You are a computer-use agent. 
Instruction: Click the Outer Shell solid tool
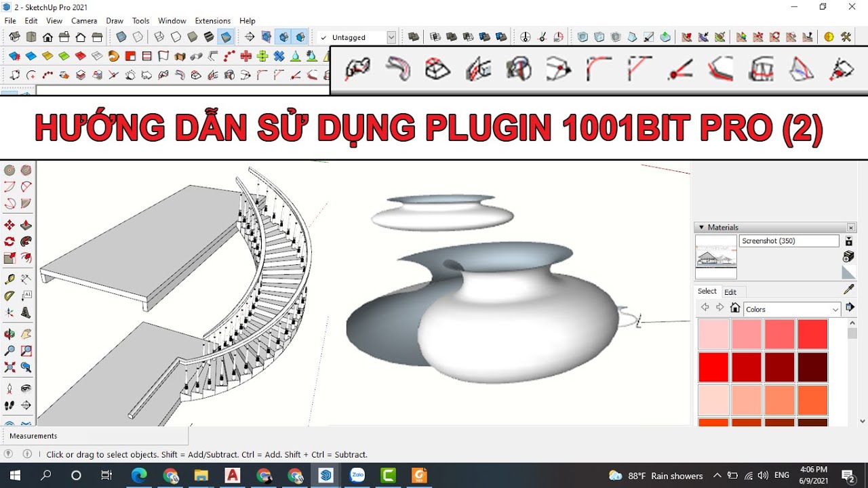(x=414, y=37)
